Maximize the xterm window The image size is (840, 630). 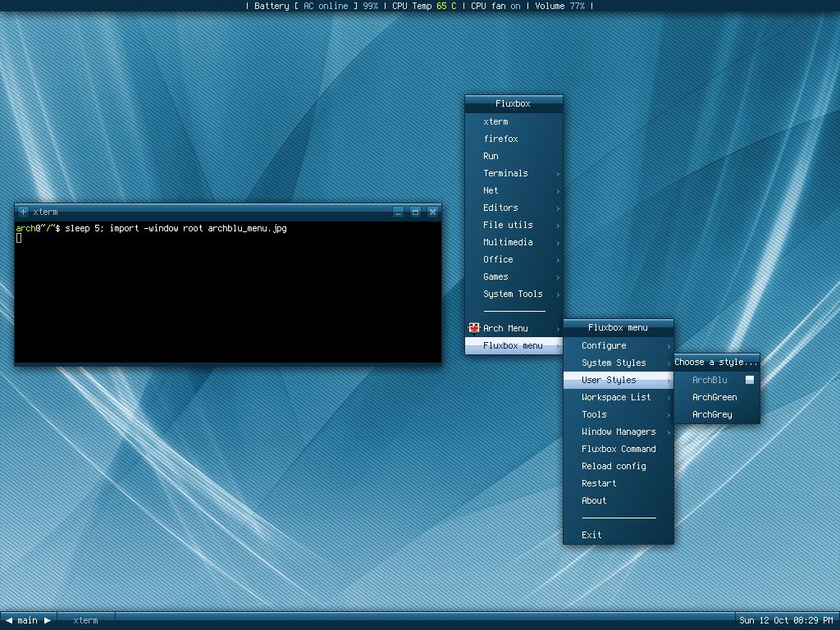415,212
